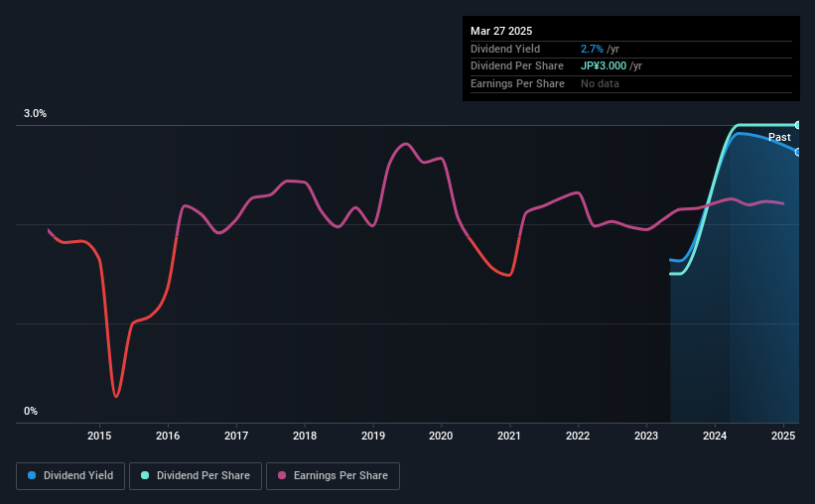Viewport: 815px width, 504px height.
Task: Toggle the Dividend Yield legend button
Action: pyautogui.click(x=70, y=476)
